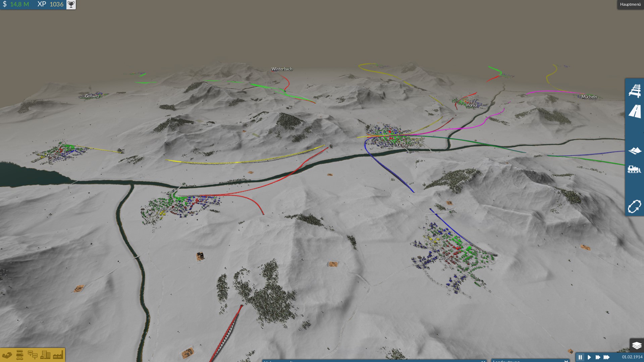Open the line manager route tool

point(634,206)
